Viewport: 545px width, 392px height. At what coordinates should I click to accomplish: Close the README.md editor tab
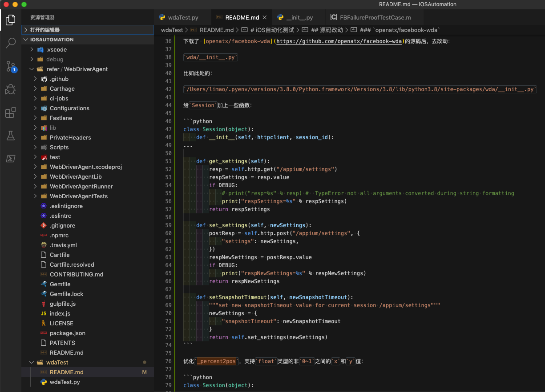[265, 17]
